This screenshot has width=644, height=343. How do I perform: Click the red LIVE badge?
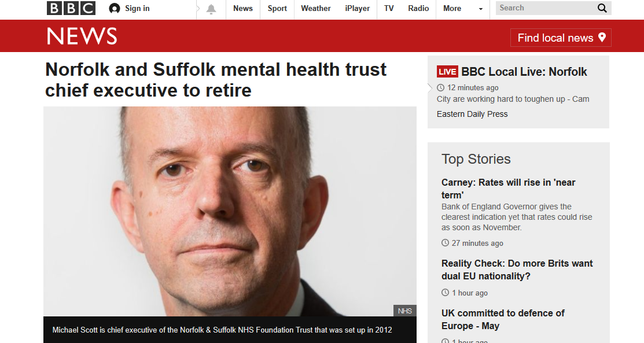click(x=447, y=72)
